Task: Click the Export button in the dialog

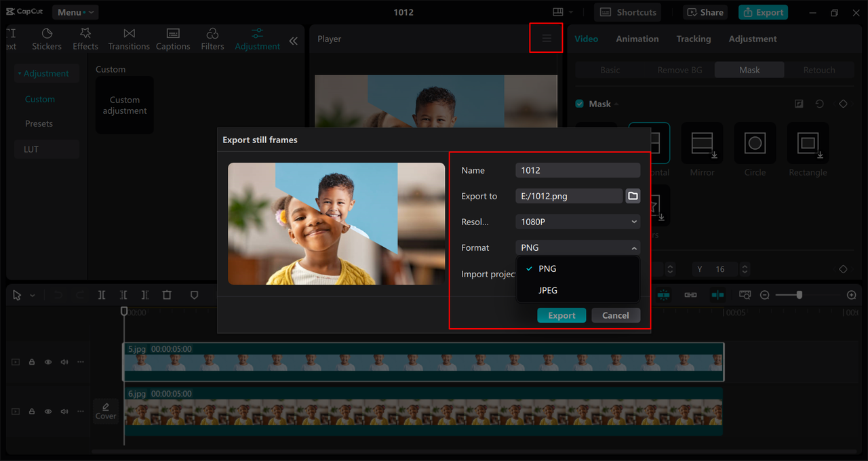Action: click(x=561, y=315)
